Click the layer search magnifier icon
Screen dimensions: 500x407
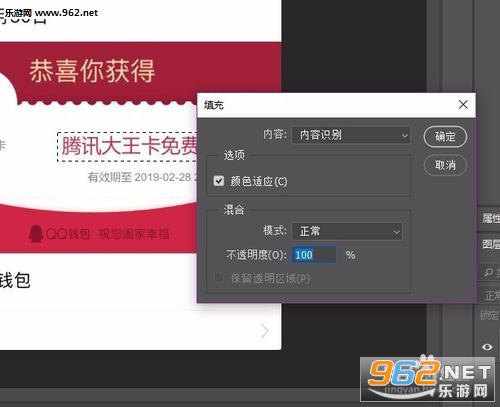pos(488,272)
